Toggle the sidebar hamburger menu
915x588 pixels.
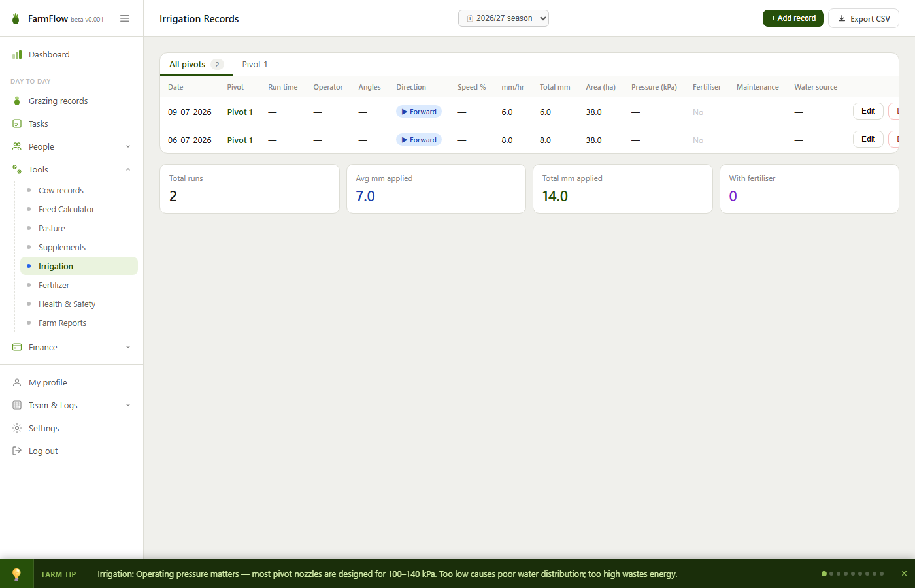pyautogui.click(x=125, y=18)
